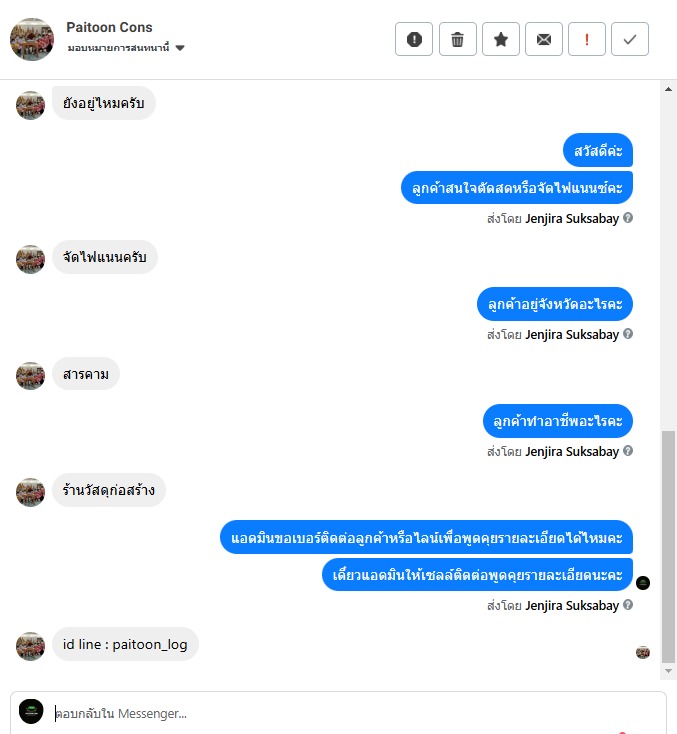The height and width of the screenshot is (734, 677).
Task: Focus the reply in Messenger text box
Action: [356, 713]
